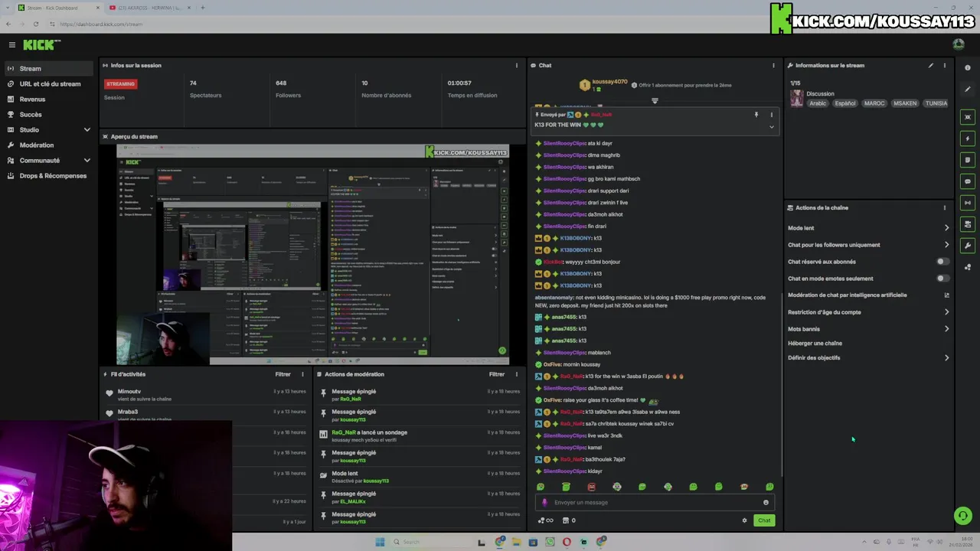Open Modération de chat par intelligence artificielle
980x551 pixels.
(868, 295)
